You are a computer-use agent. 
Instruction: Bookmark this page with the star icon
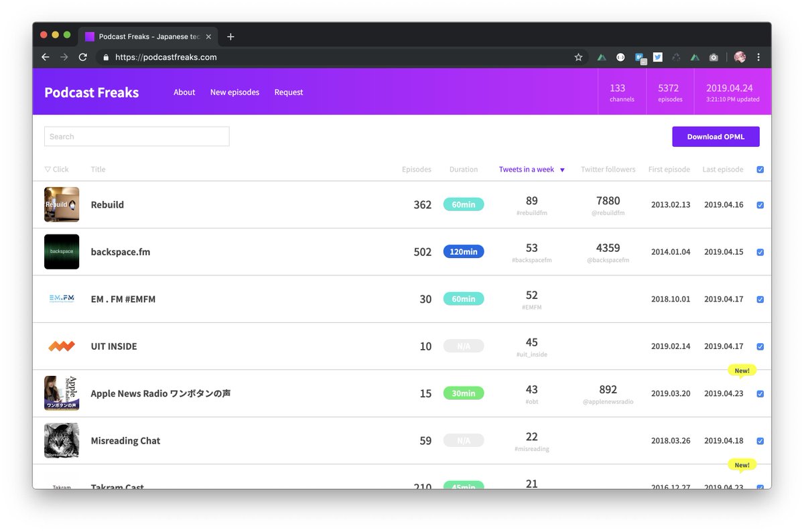tap(578, 58)
